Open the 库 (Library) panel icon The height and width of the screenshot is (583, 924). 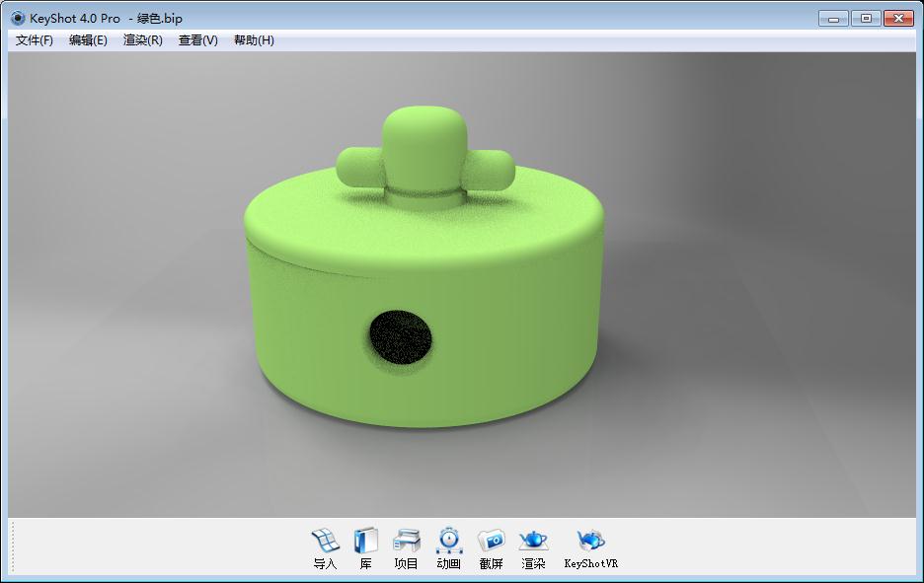(x=365, y=548)
